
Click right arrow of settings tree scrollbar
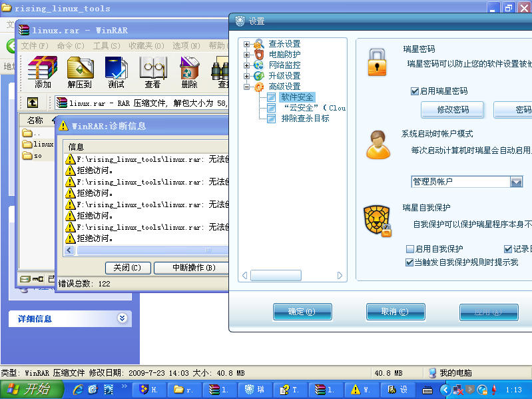pos(340,276)
